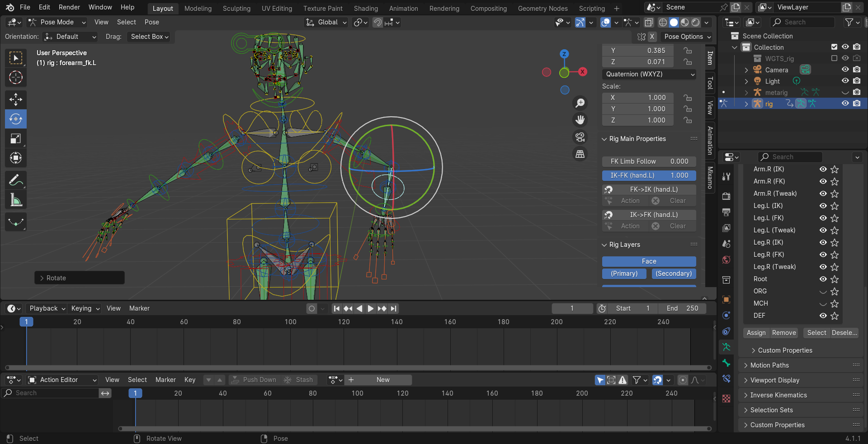This screenshot has height=444, width=868.
Task: Open the Sculpting workspace tab
Action: tap(236, 8)
